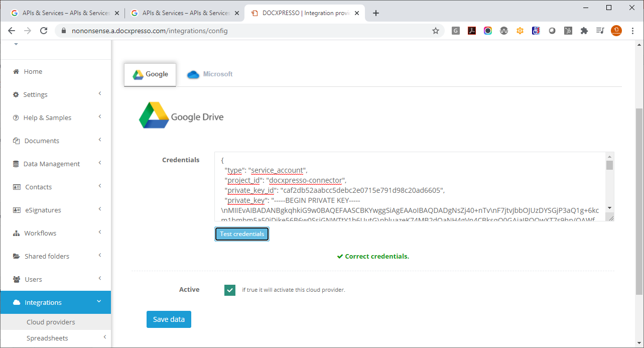Click the Help & Samples question-mark icon
The image size is (644, 348).
coord(16,118)
